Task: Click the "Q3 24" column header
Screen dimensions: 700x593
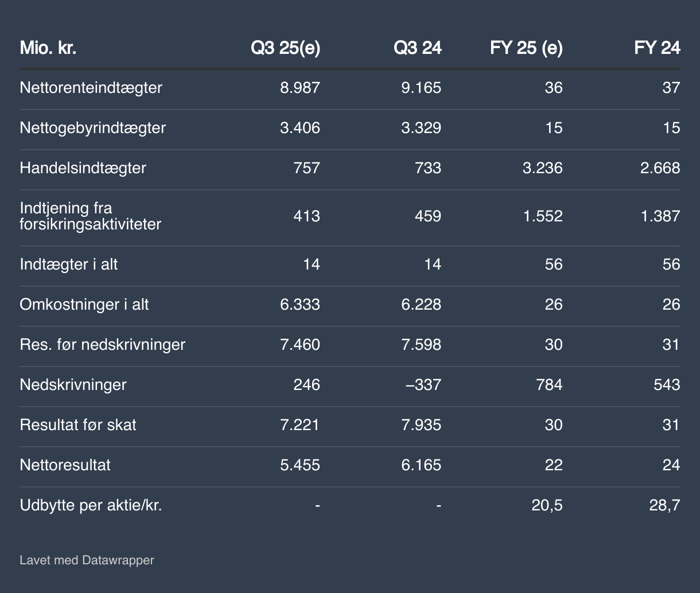Action: (x=418, y=48)
